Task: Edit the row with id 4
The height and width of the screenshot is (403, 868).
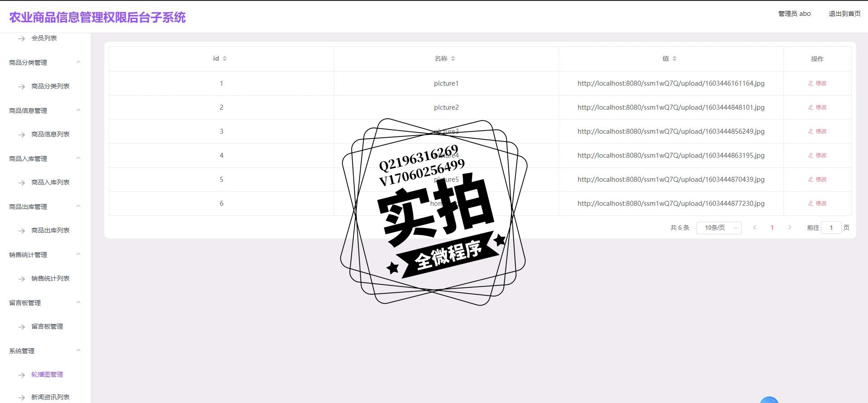Action: pos(817,155)
